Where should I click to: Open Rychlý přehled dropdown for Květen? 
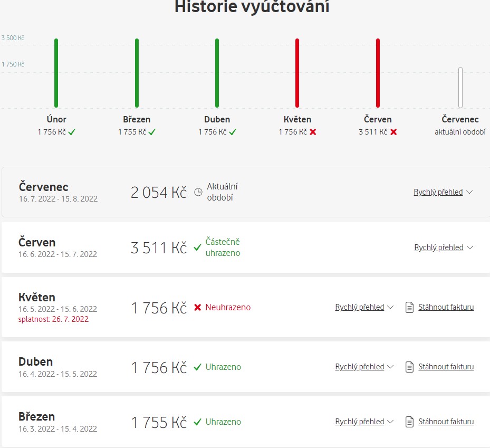[x=364, y=307]
